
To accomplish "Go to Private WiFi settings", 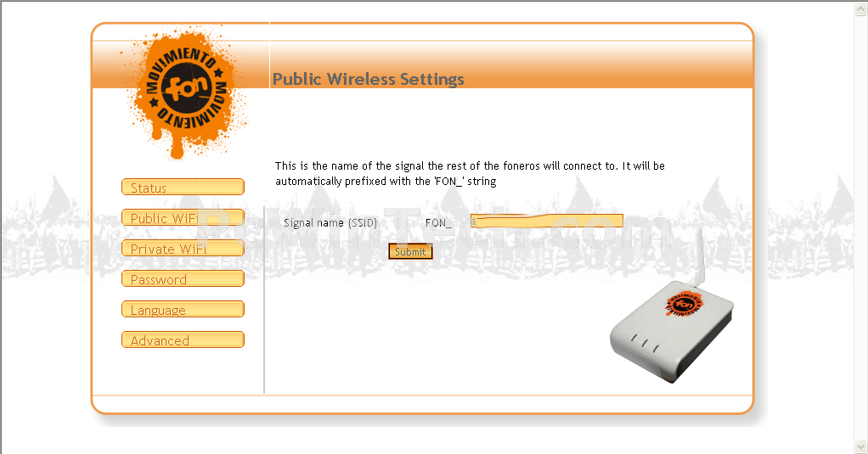I will click(x=183, y=249).
